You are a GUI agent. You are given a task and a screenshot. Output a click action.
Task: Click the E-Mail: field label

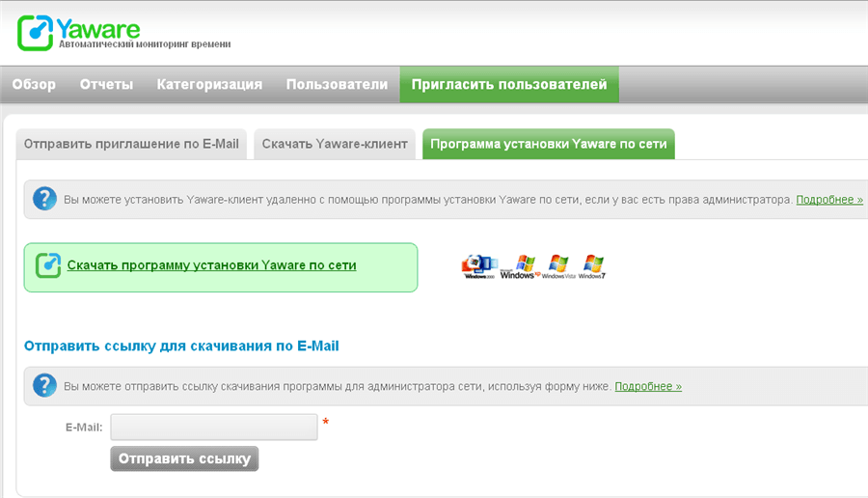[84, 428]
